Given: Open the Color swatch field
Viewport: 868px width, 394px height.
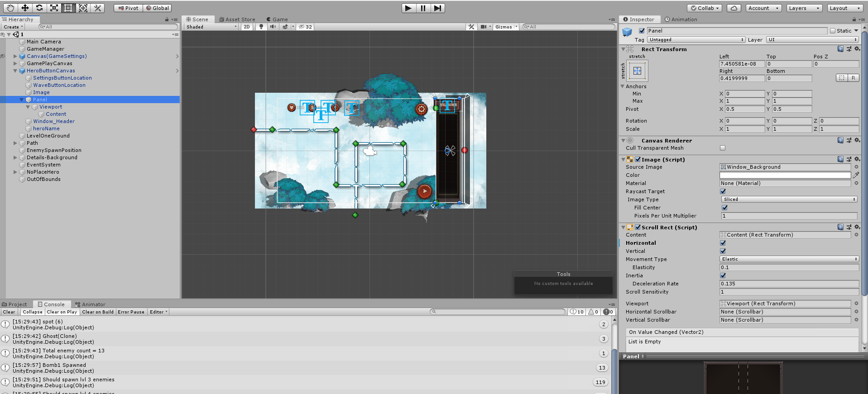Looking at the screenshot, I should [785, 175].
